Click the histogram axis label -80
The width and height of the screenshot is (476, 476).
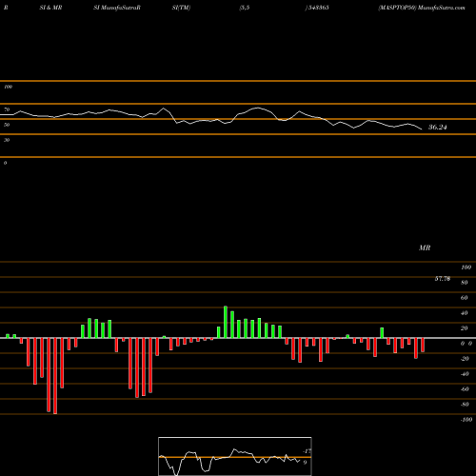click(465, 405)
